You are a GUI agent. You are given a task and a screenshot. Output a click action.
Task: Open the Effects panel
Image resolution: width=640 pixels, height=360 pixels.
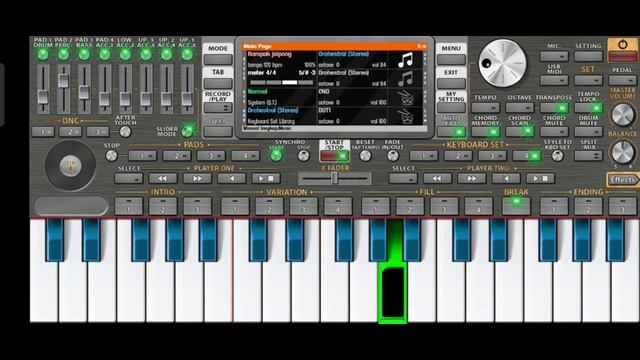click(x=622, y=180)
